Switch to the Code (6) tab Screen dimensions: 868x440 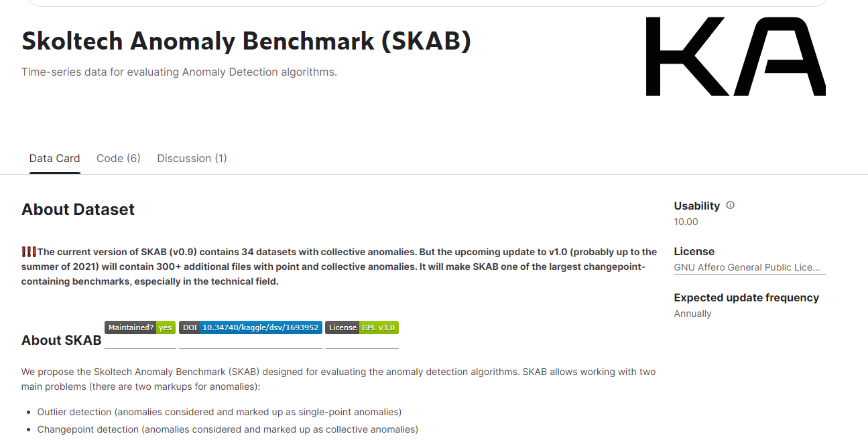pyautogui.click(x=118, y=158)
